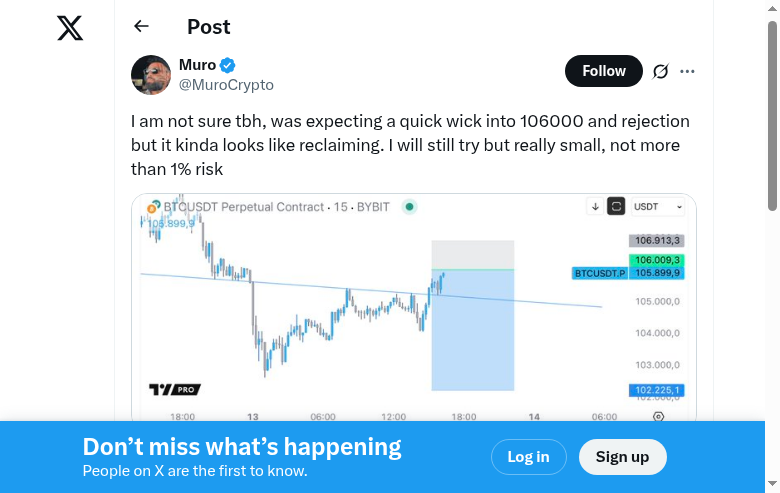
Task: Click the X logo
Action: click(x=70, y=28)
